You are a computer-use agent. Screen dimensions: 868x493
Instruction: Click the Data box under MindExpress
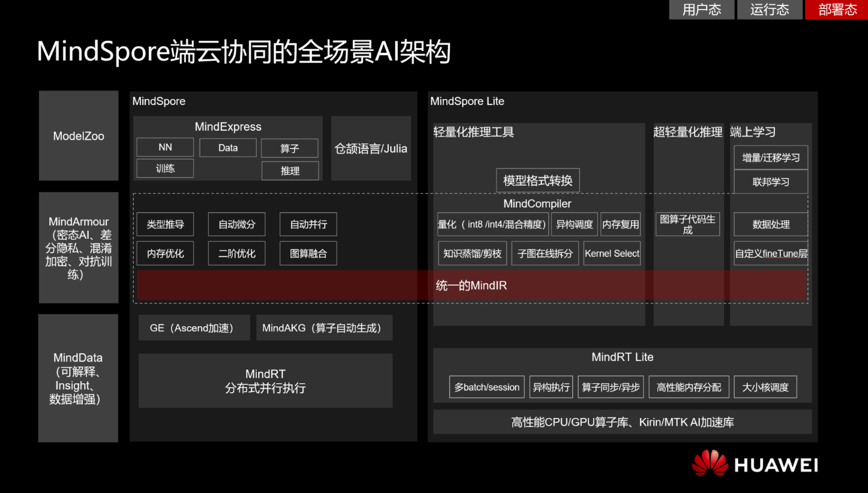click(228, 148)
